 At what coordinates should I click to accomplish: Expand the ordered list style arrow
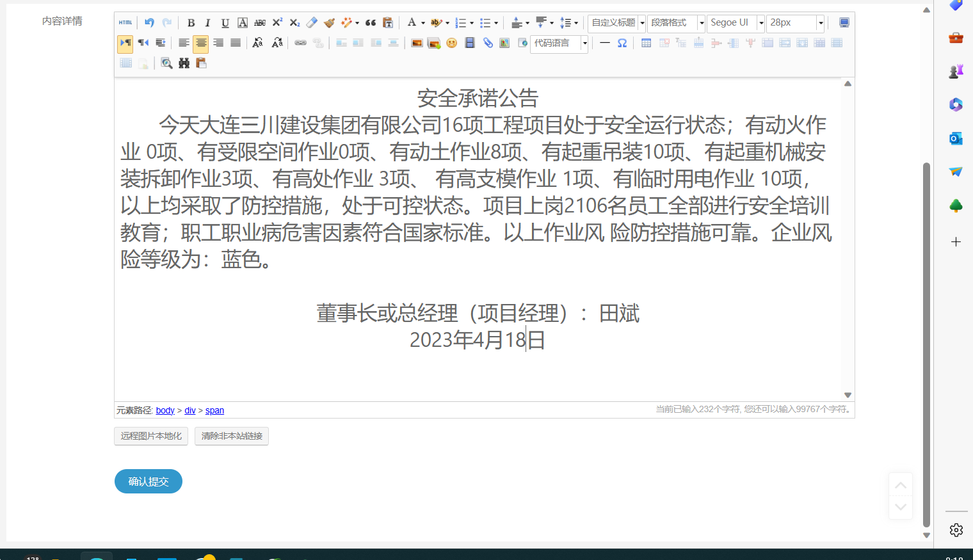pos(472,24)
